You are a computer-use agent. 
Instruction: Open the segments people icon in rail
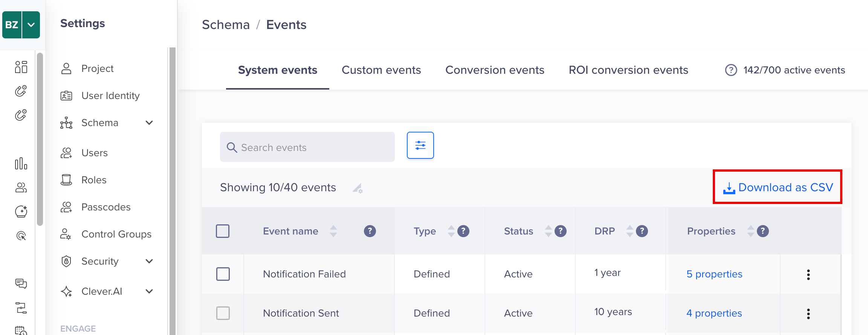21,187
